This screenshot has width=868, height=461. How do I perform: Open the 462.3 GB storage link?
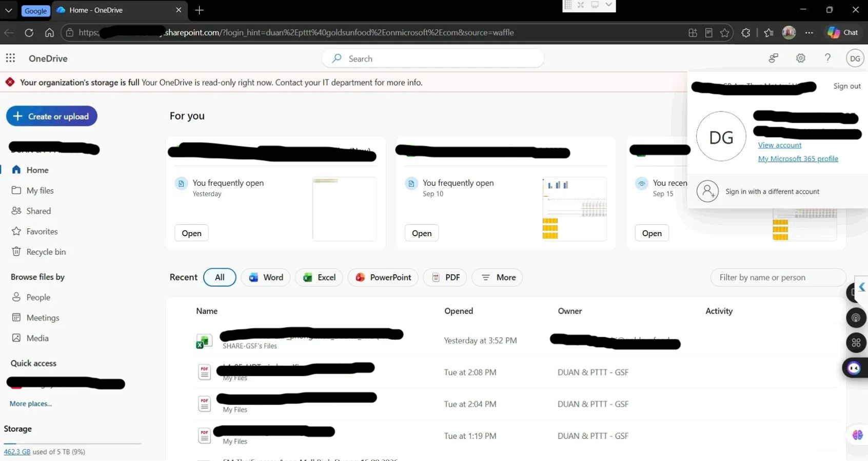[17, 452]
